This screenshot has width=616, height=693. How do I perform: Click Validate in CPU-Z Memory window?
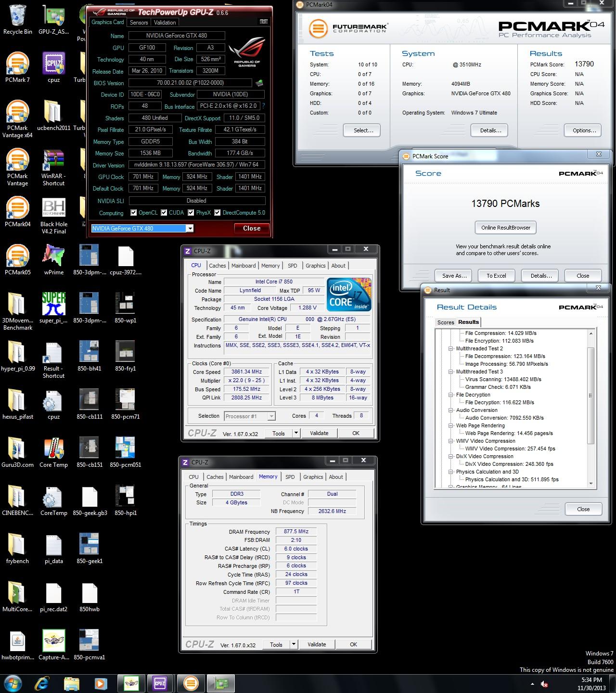317,644
